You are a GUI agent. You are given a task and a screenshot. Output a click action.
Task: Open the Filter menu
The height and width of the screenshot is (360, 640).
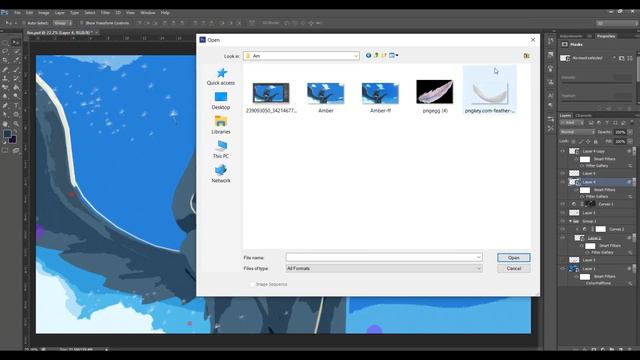pos(105,13)
